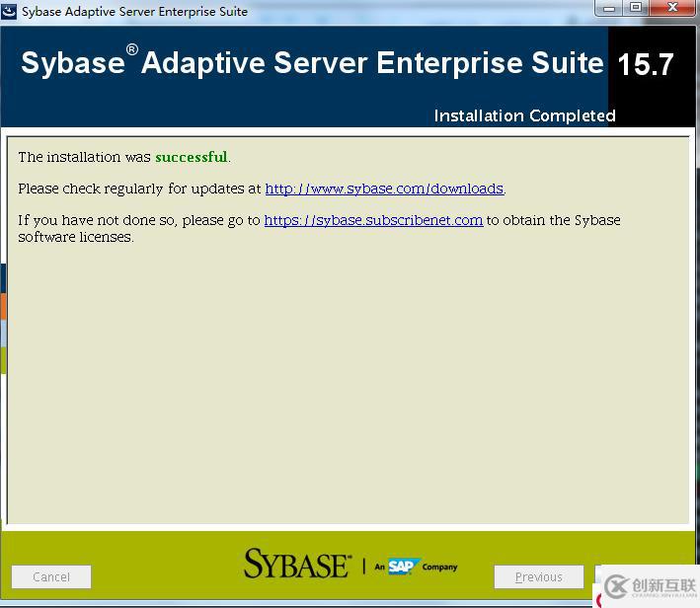Screen dimensions: 700x608
Task: Click the 15.7 version number
Action: (646, 64)
